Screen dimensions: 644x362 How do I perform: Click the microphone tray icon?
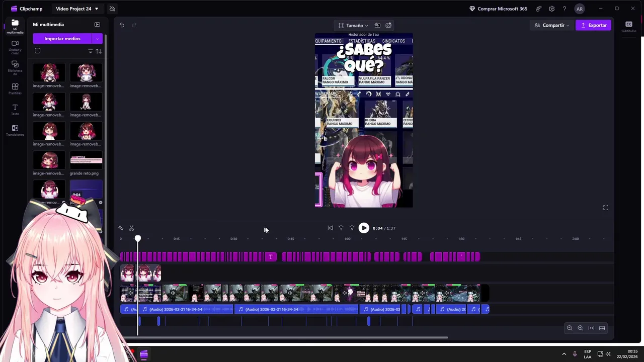point(575,354)
